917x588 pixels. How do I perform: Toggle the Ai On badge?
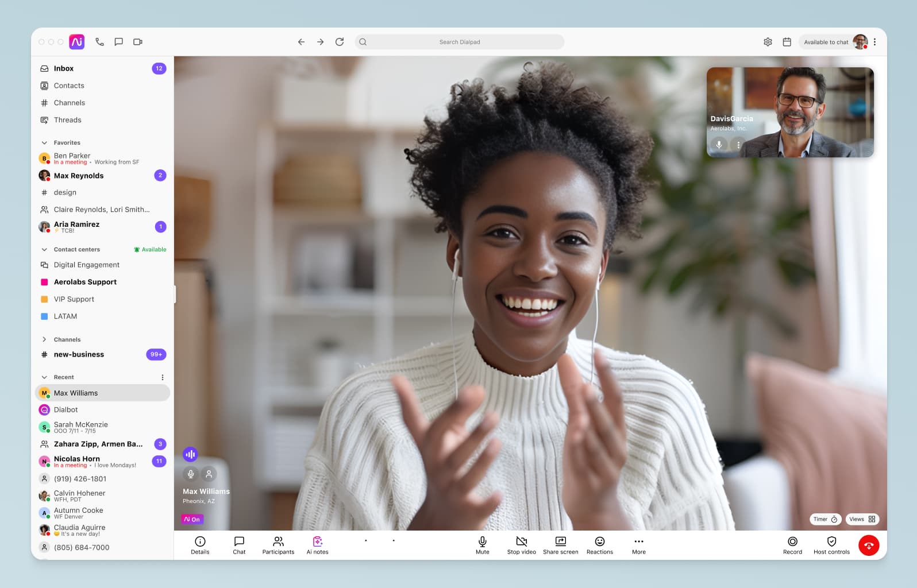(x=192, y=519)
